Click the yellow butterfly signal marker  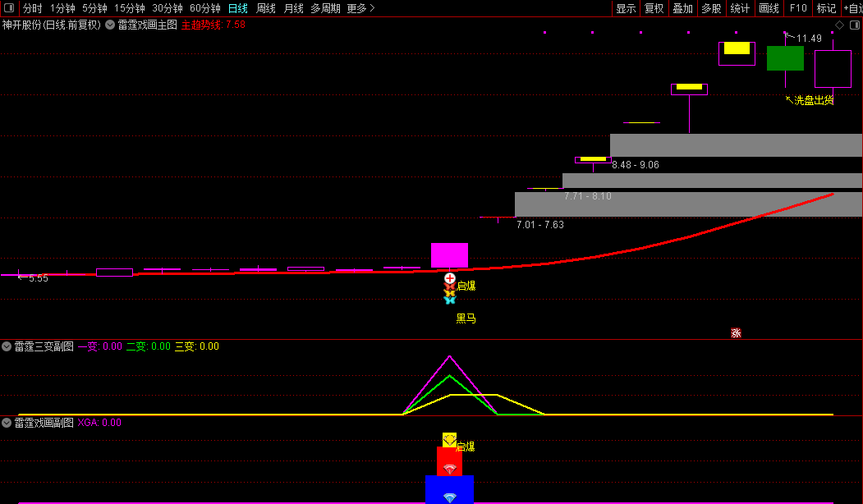450,293
